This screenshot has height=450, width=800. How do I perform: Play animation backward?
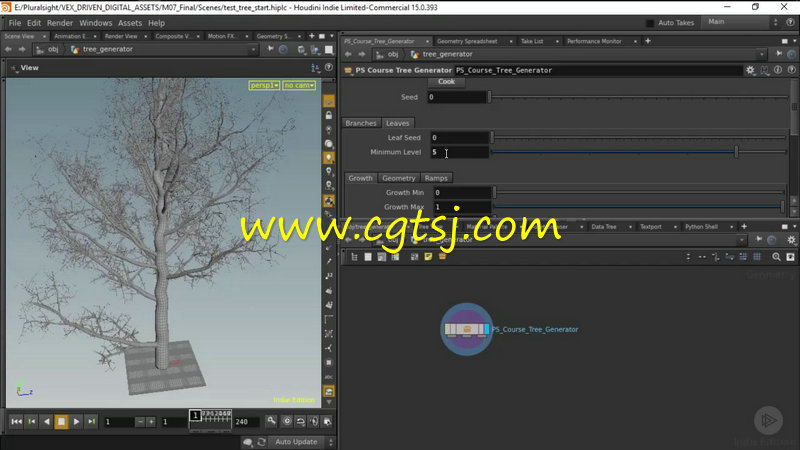46,421
